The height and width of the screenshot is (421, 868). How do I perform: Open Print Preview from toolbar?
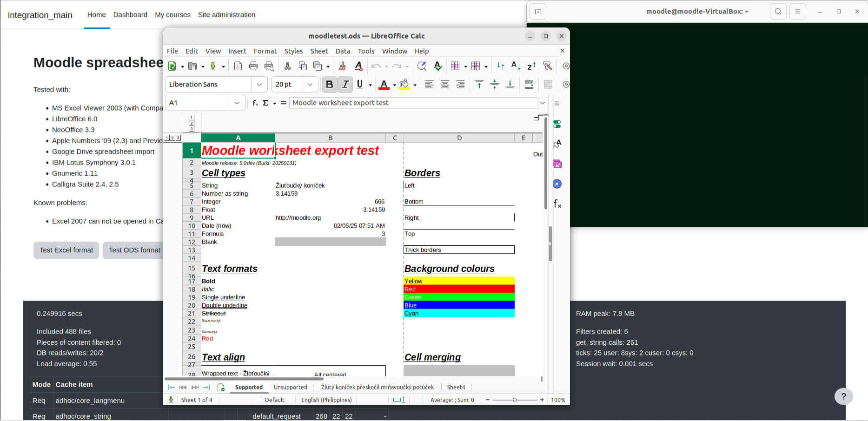269,66
